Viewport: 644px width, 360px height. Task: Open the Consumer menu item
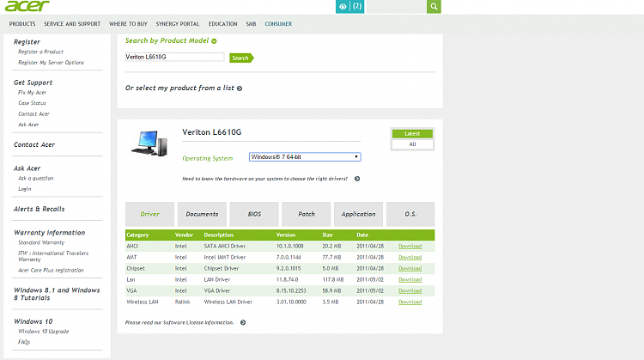tap(278, 24)
